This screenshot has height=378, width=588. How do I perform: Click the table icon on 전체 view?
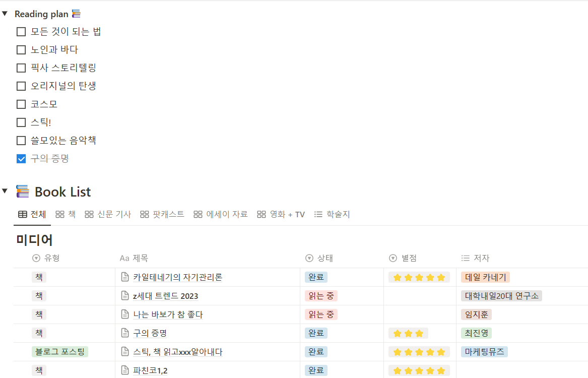[x=23, y=214]
